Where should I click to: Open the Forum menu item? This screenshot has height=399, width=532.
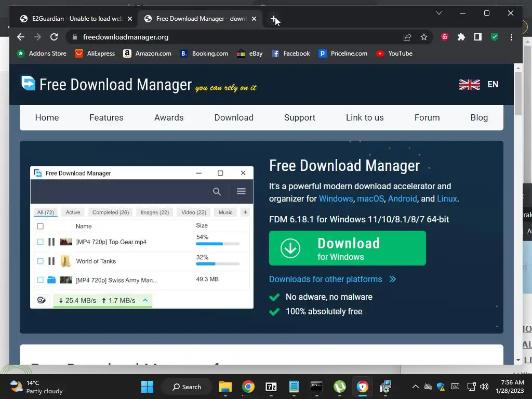point(427,117)
